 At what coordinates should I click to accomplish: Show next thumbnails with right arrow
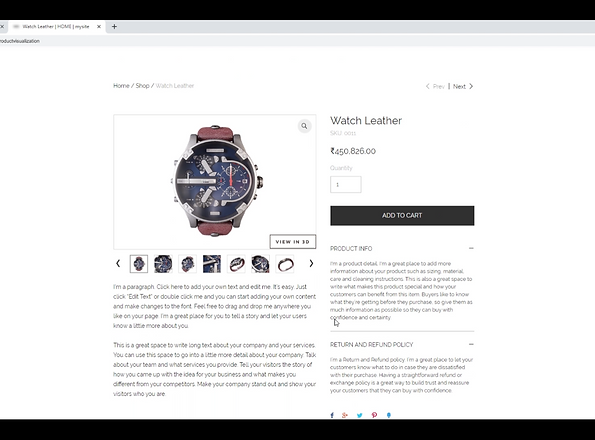click(x=311, y=263)
